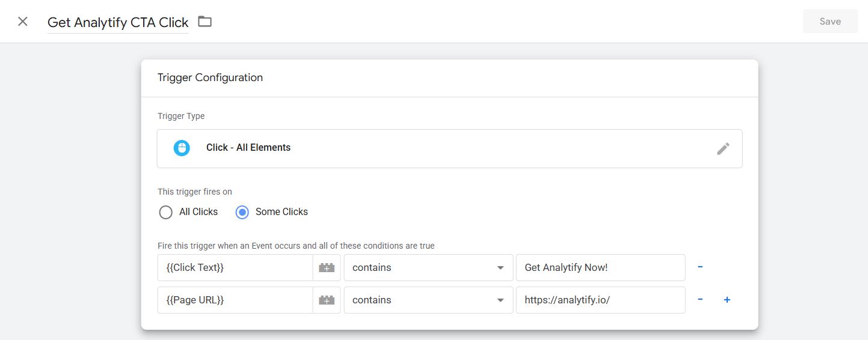Viewport: 868px width, 340px height.
Task: Select the All Clicks radio button
Action: click(x=166, y=212)
